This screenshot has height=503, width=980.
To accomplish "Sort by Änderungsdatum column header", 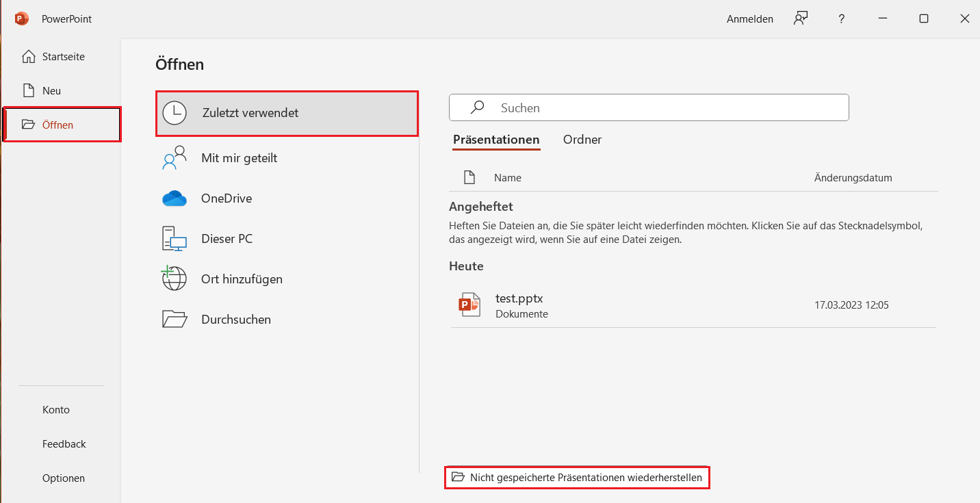I will tap(853, 177).
